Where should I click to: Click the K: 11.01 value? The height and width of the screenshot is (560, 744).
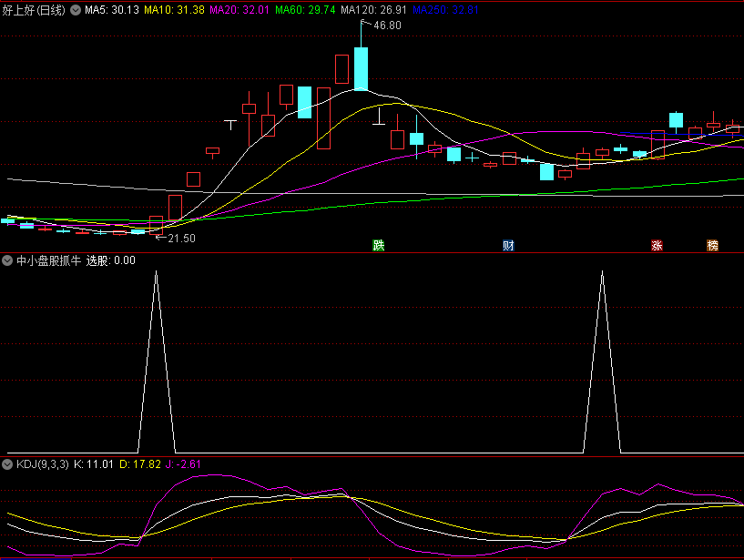(x=94, y=464)
